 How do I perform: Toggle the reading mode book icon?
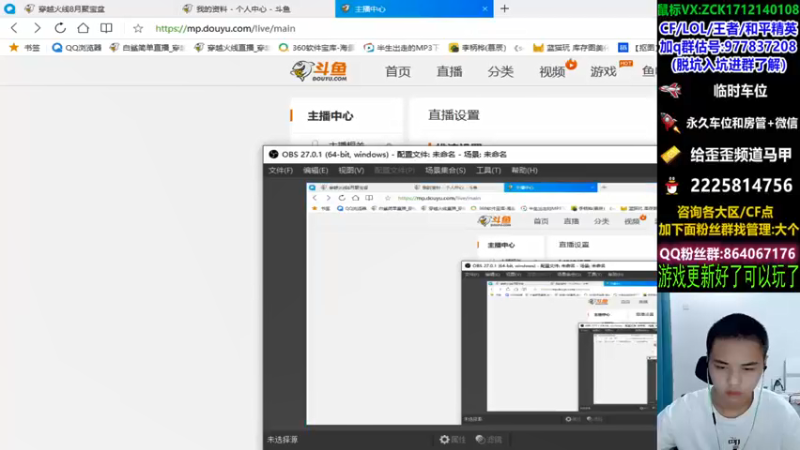[x=106, y=28]
